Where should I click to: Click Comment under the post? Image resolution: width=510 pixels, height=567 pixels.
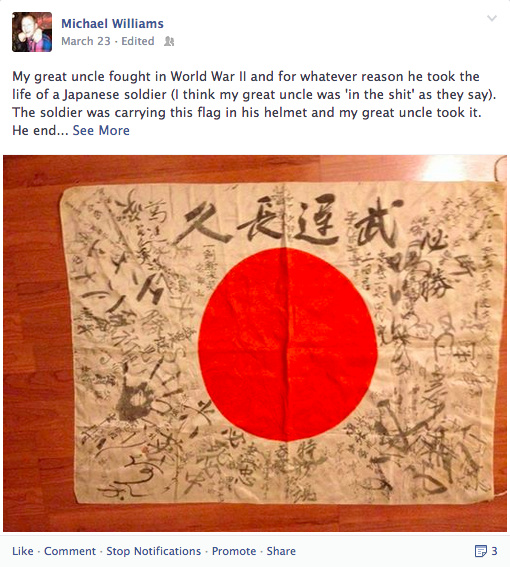[x=70, y=551]
